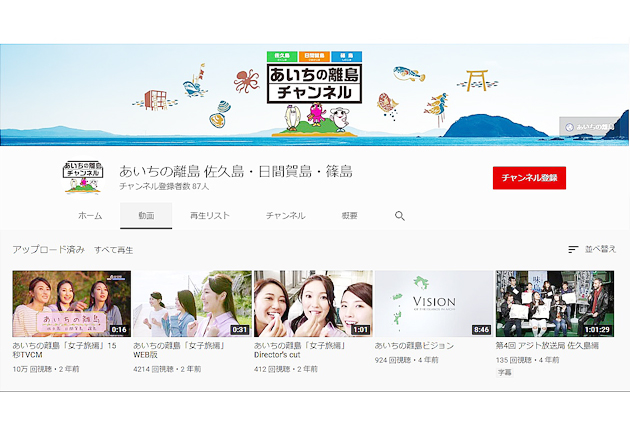Click the あいちの離島チャンネル banner logo

pos(314,83)
